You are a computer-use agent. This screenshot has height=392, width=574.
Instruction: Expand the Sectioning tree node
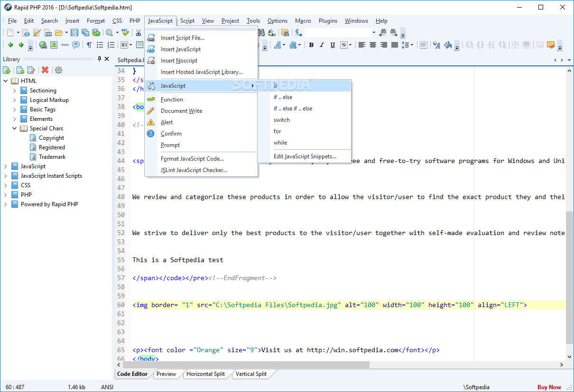coord(15,91)
